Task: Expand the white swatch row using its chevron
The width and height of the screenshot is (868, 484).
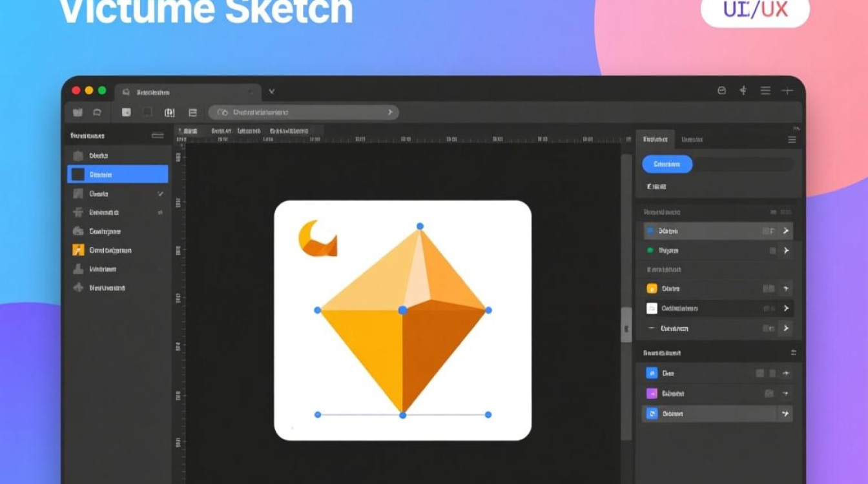Action: point(786,308)
